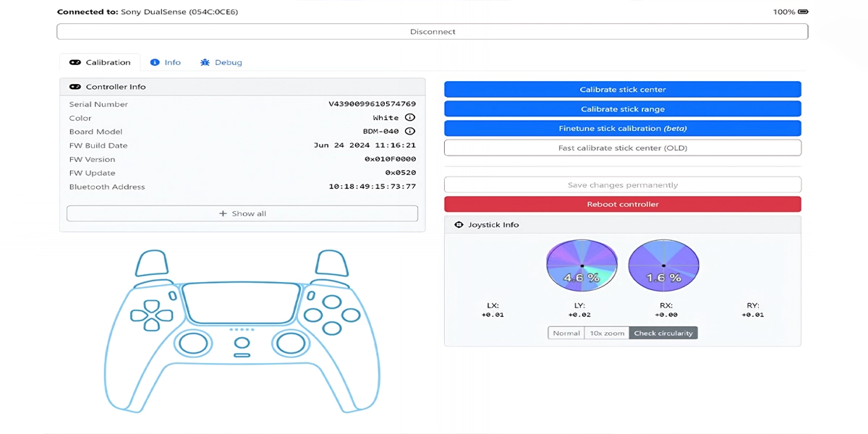The image size is (868, 434).
Task: Start the Calibrate stick center process
Action: (623, 89)
